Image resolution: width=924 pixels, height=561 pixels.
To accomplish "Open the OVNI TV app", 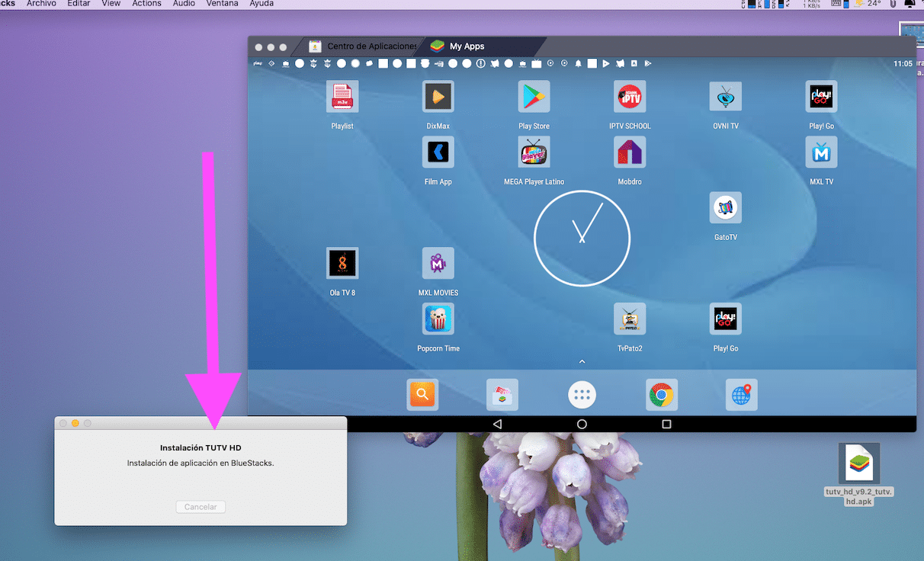I will pyautogui.click(x=725, y=97).
